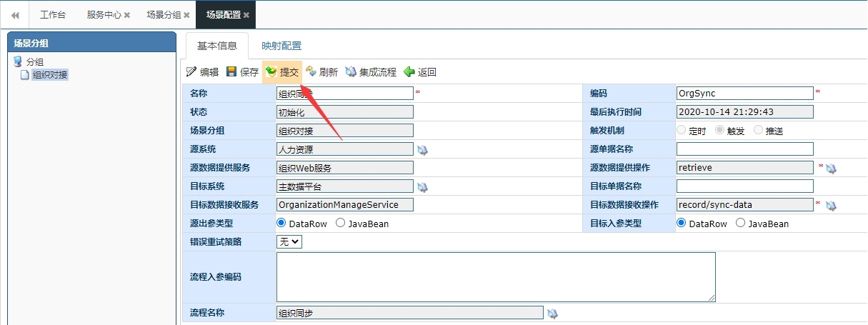868x325 pixels.
Task: Click the empty 目标单据名称 input field
Action: click(x=745, y=186)
